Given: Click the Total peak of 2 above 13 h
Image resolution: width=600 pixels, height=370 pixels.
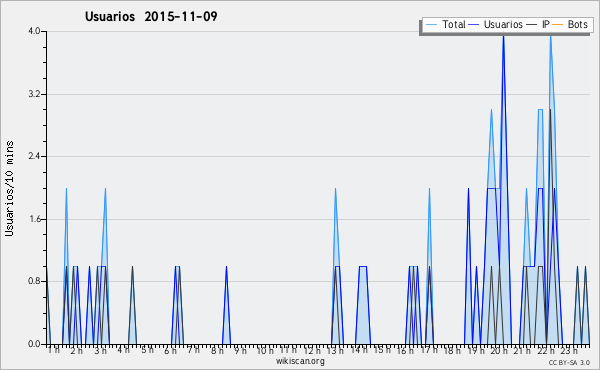Looking at the screenshot, I should 335,190.
